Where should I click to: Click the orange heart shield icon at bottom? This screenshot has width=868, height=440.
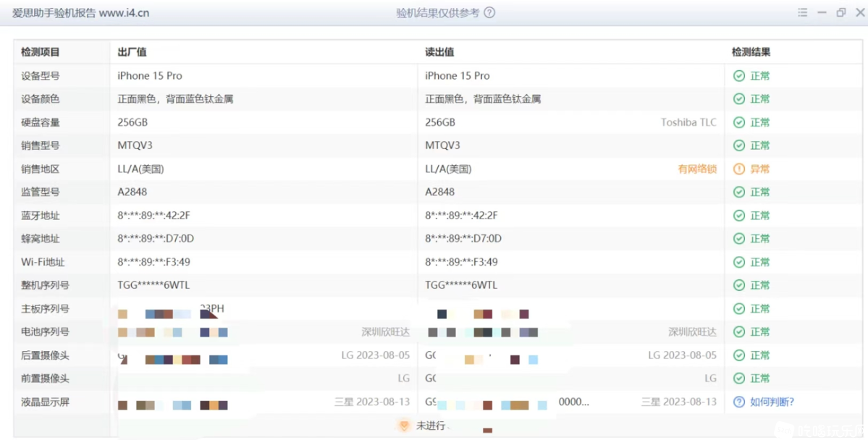pos(404,426)
